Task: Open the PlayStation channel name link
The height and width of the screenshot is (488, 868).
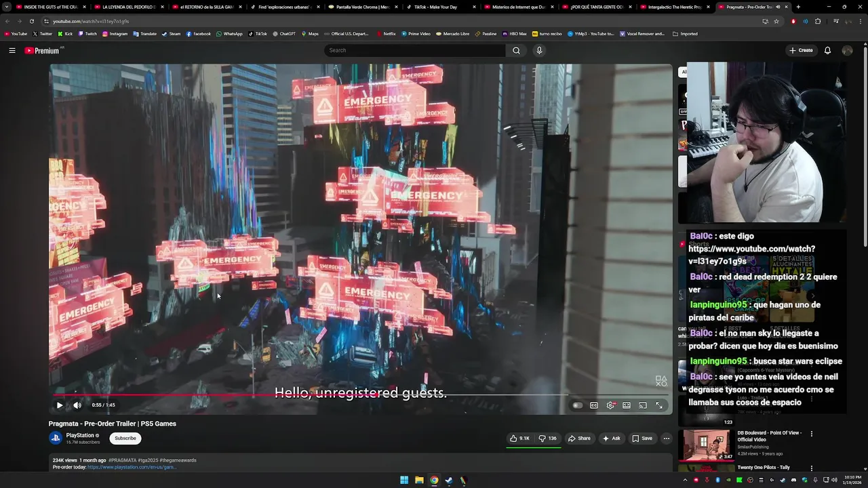Action: point(80,435)
